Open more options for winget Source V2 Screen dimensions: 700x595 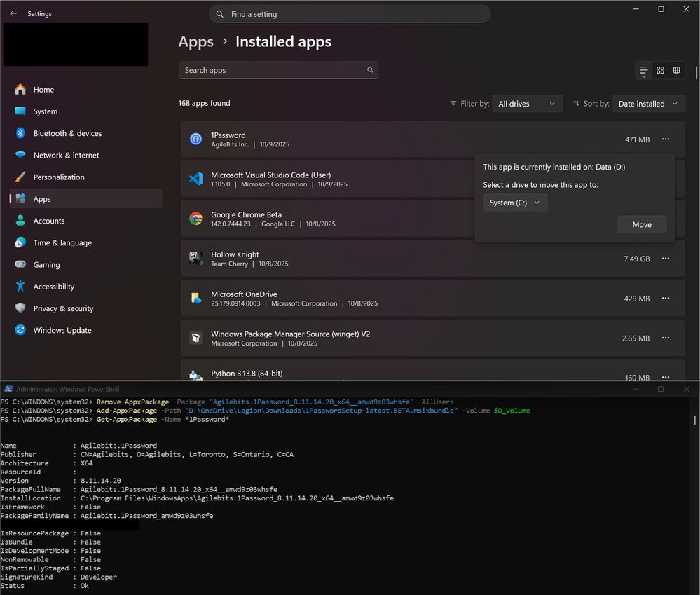(666, 338)
